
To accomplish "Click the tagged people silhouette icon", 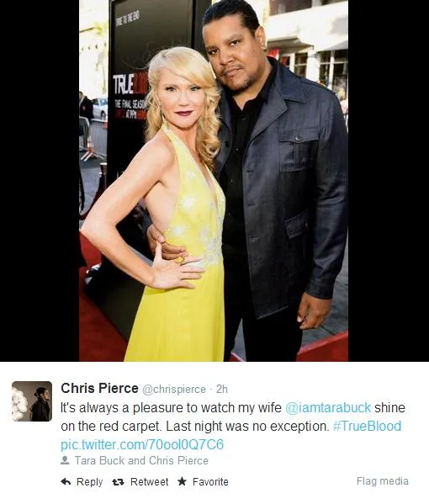I will (65, 460).
